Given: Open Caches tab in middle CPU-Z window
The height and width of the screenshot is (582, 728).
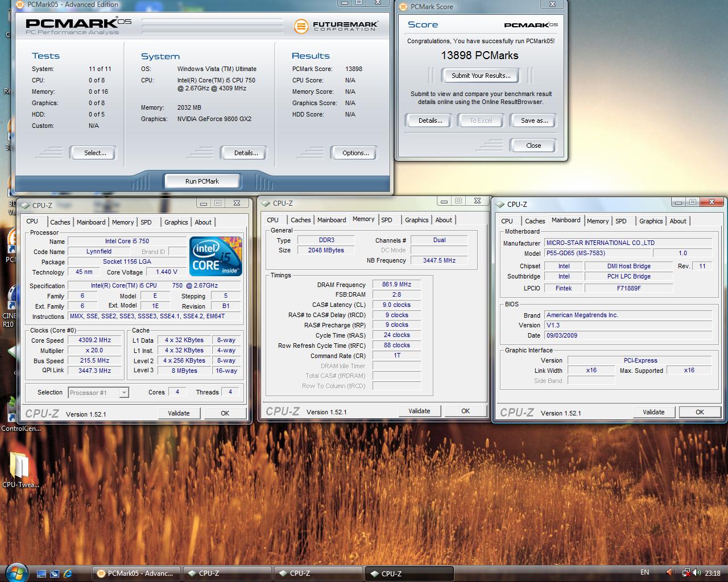Looking at the screenshot, I should (x=301, y=220).
